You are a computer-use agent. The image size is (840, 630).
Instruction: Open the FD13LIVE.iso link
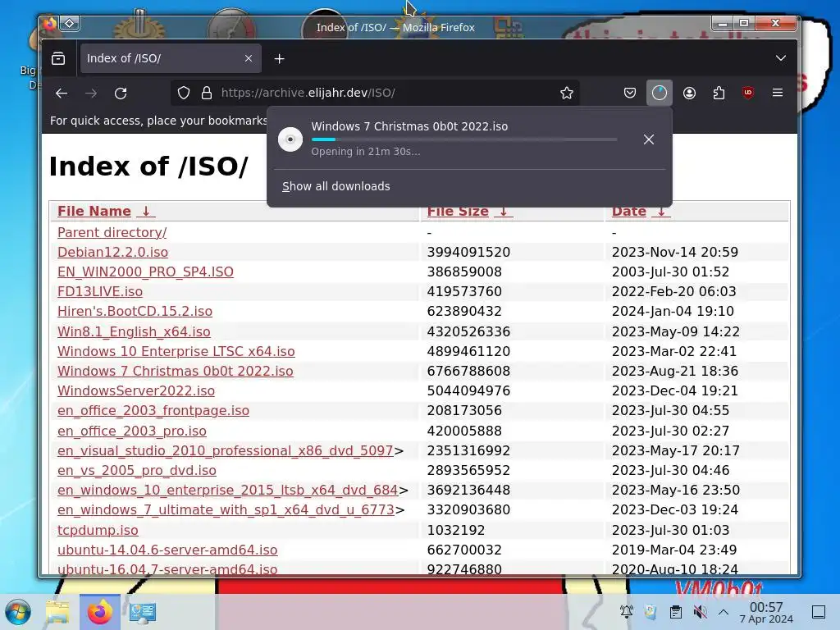pos(100,292)
